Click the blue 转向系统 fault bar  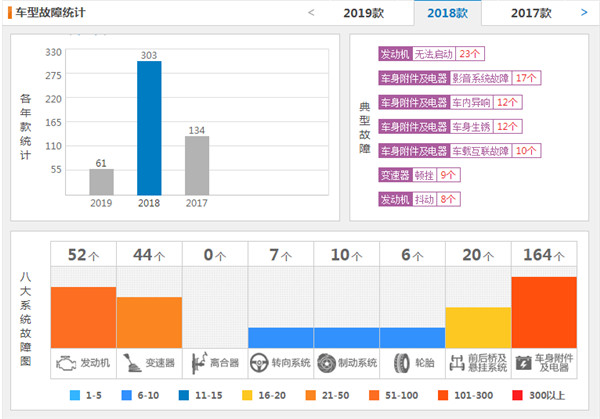click(280, 338)
